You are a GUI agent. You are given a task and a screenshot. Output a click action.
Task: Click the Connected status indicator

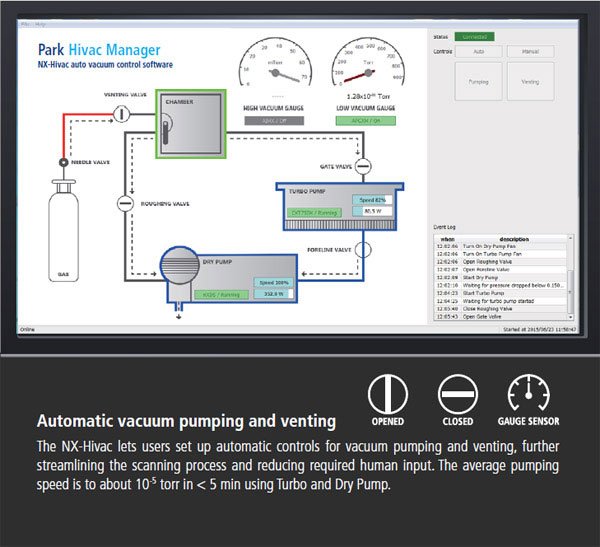point(478,36)
